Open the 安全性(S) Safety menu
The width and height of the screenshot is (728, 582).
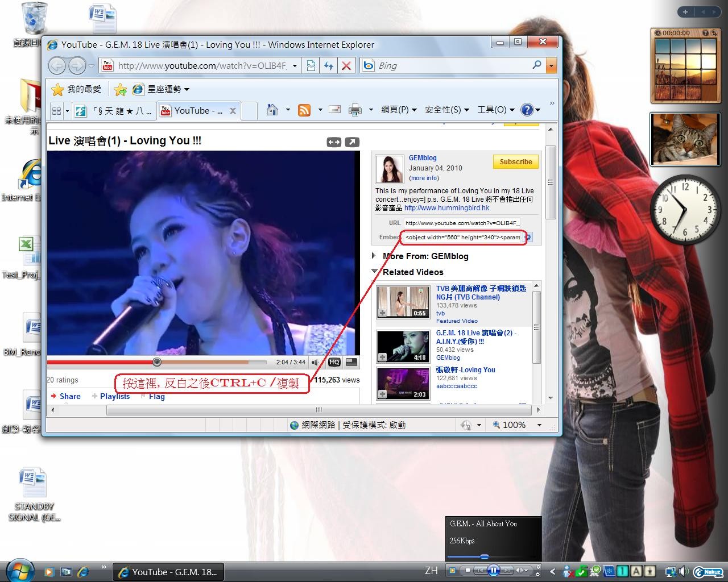(x=447, y=110)
